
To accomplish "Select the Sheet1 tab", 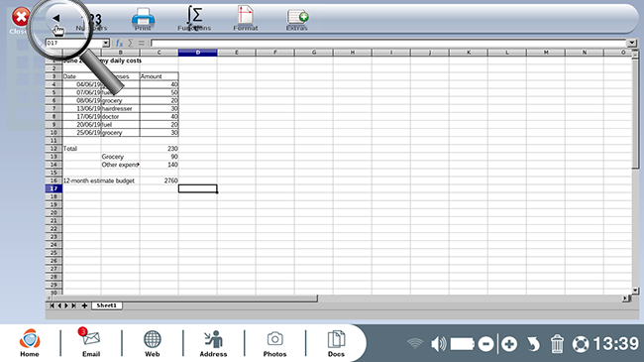I will pyautogui.click(x=107, y=305).
